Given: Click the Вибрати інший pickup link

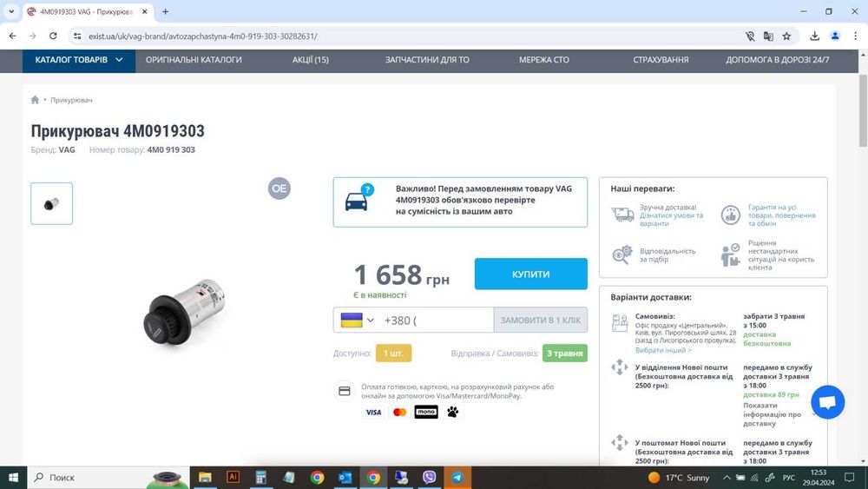Looking at the screenshot, I should [663, 350].
